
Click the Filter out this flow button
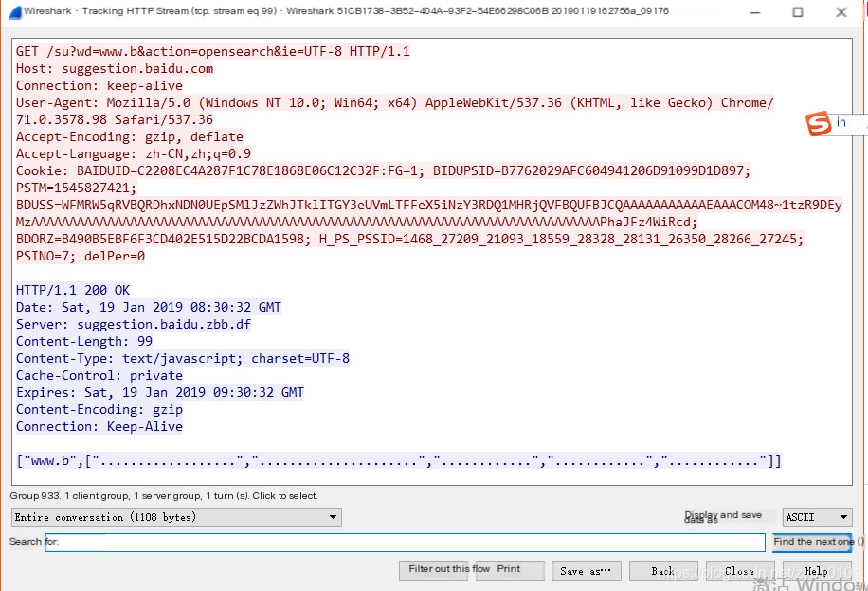[433, 570]
